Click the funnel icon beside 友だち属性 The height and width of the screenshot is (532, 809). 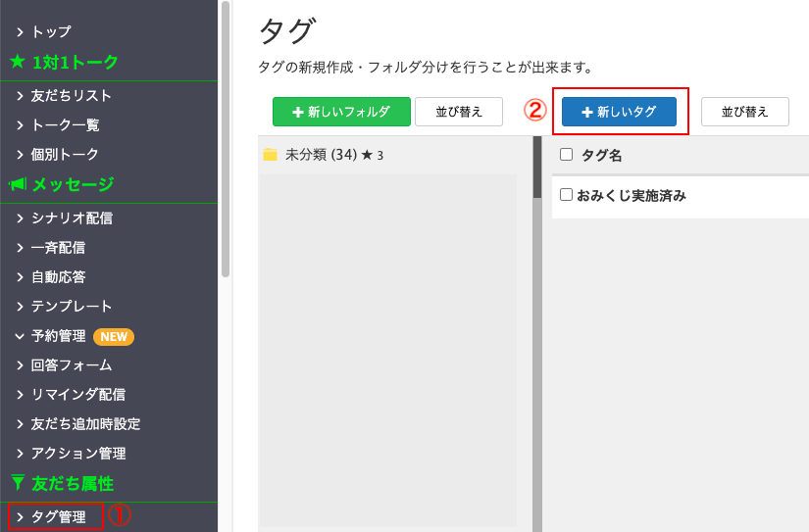(x=18, y=482)
